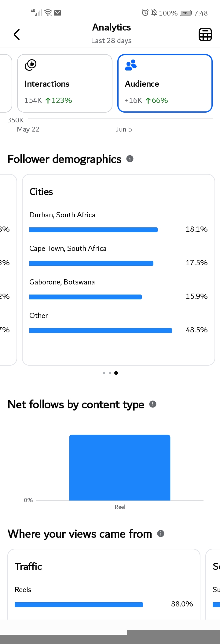Tap the Interactions thumbs-up icon
Image resolution: width=220 pixels, height=644 pixels.
coord(31,65)
